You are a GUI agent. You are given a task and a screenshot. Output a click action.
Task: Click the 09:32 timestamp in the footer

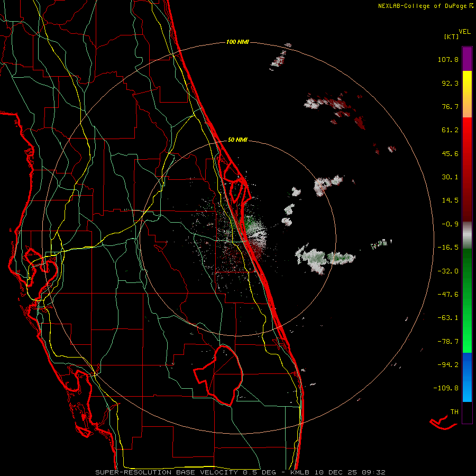pyautogui.click(x=374, y=472)
